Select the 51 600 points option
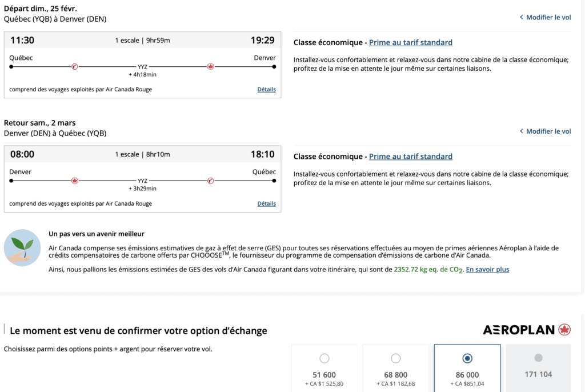Viewport: 585px width, 392px height. pyautogui.click(x=324, y=358)
